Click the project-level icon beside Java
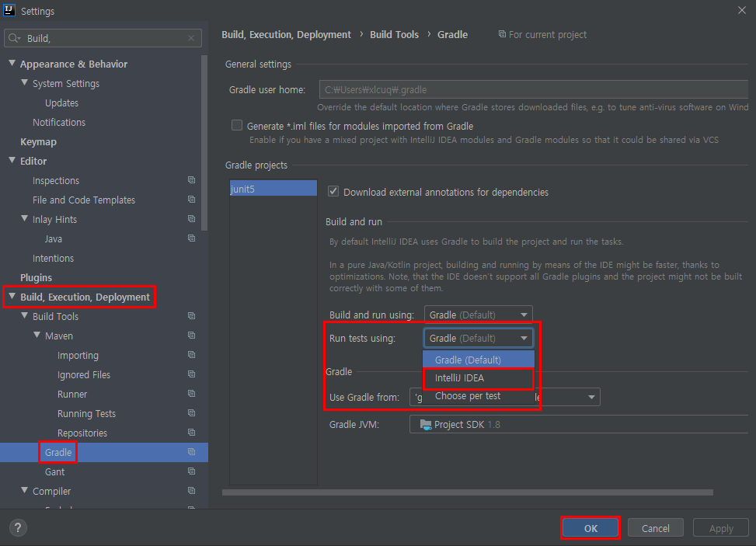Viewport: 756px width, 546px height. coord(191,238)
